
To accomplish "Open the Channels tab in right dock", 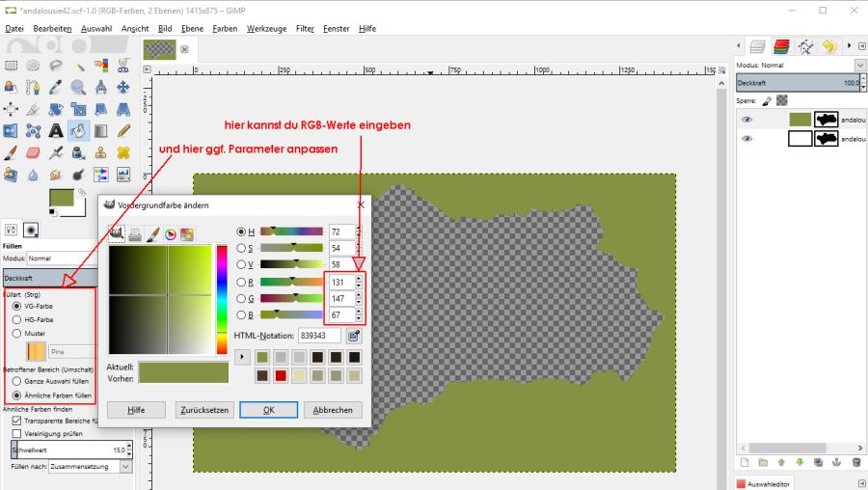I will tap(781, 45).
